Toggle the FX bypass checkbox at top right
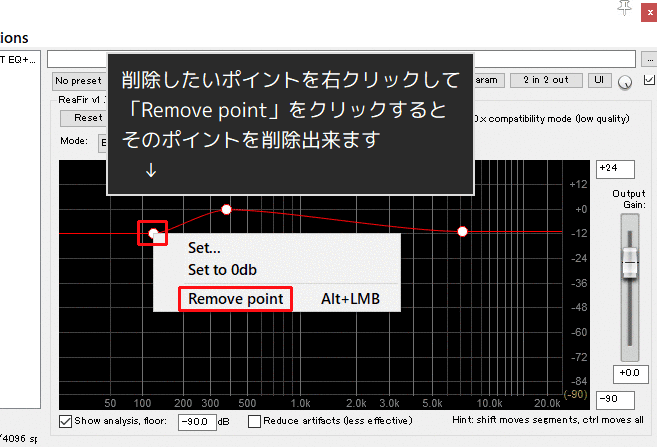 (x=648, y=80)
